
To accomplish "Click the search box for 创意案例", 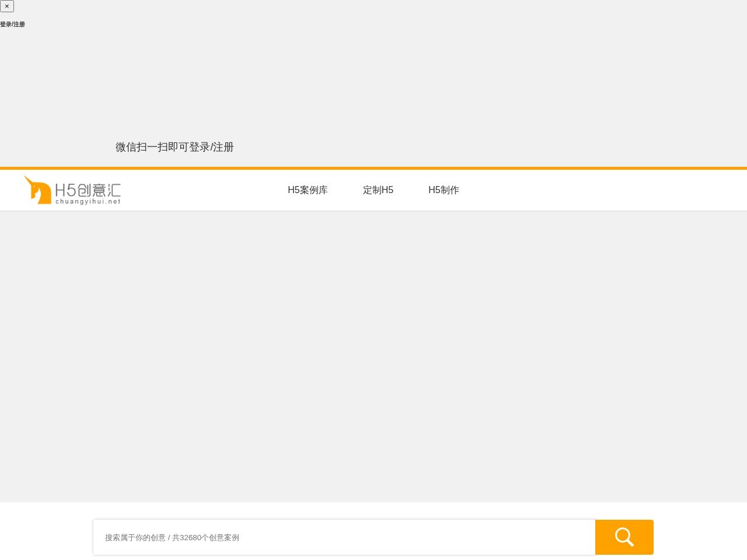I will coord(344,537).
